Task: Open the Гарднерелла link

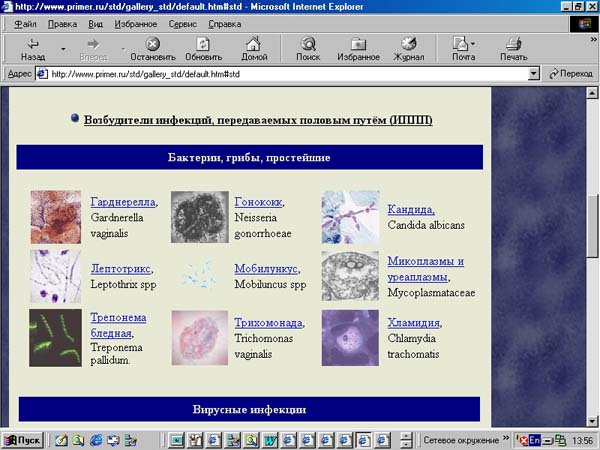Action: 123,201
